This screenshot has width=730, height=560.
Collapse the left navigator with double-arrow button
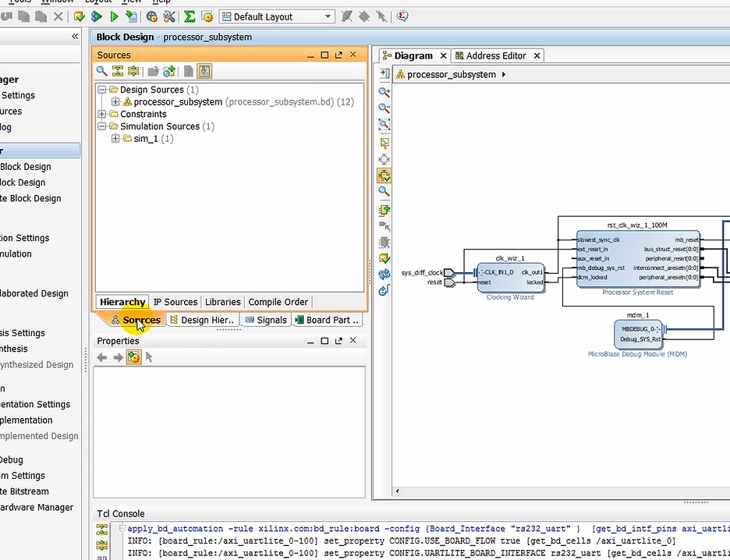pos(75,37)
